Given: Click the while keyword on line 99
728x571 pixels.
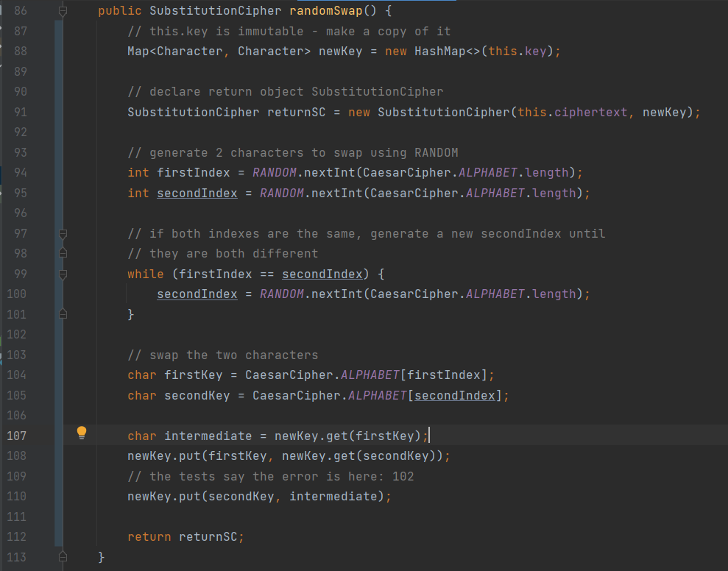Looking at the screenshot, I should pos(145,274).
